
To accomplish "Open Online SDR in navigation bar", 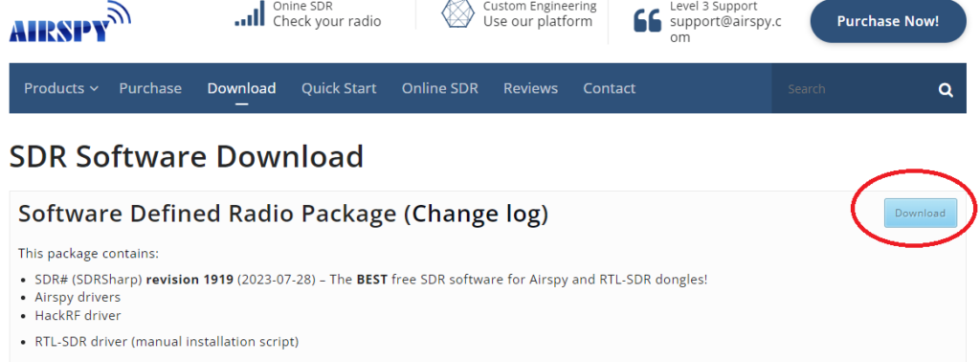I will (x=440, y=89).
